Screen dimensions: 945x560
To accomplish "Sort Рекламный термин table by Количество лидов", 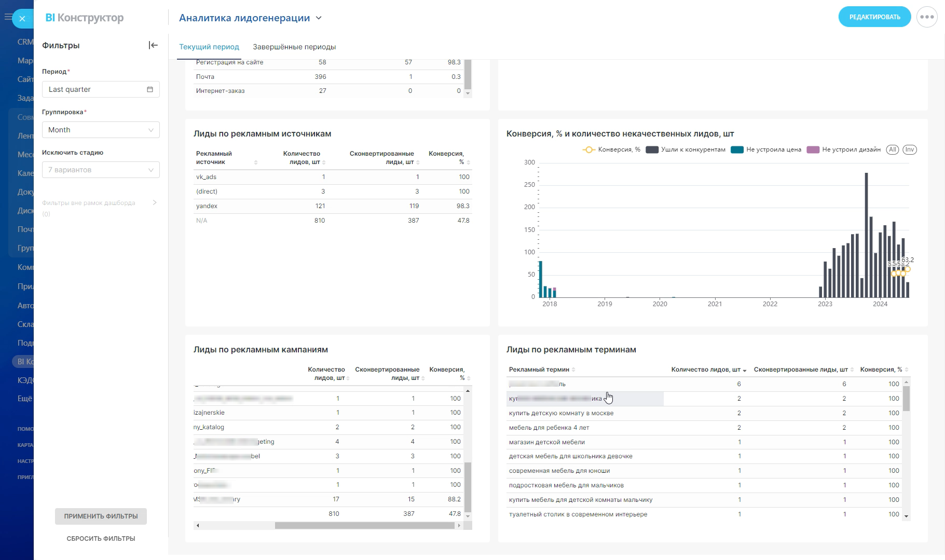I will 745,370.
